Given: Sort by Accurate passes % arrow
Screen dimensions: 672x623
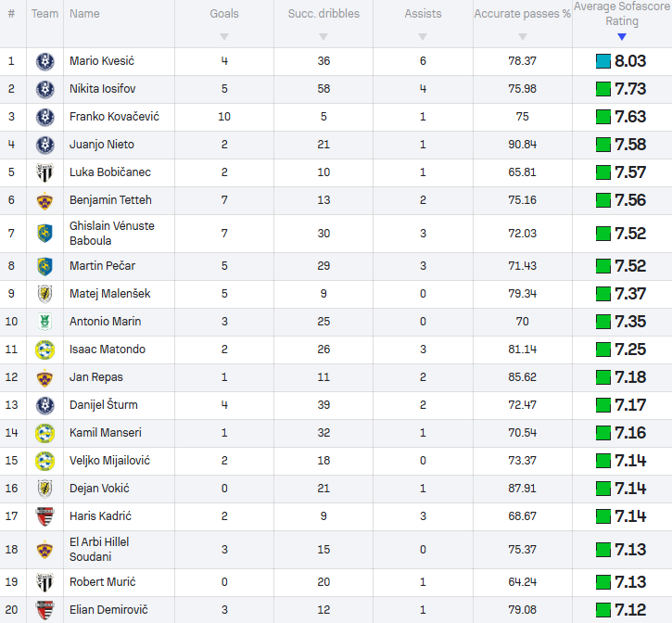Looking at the screenshot, I should (523, 37).
